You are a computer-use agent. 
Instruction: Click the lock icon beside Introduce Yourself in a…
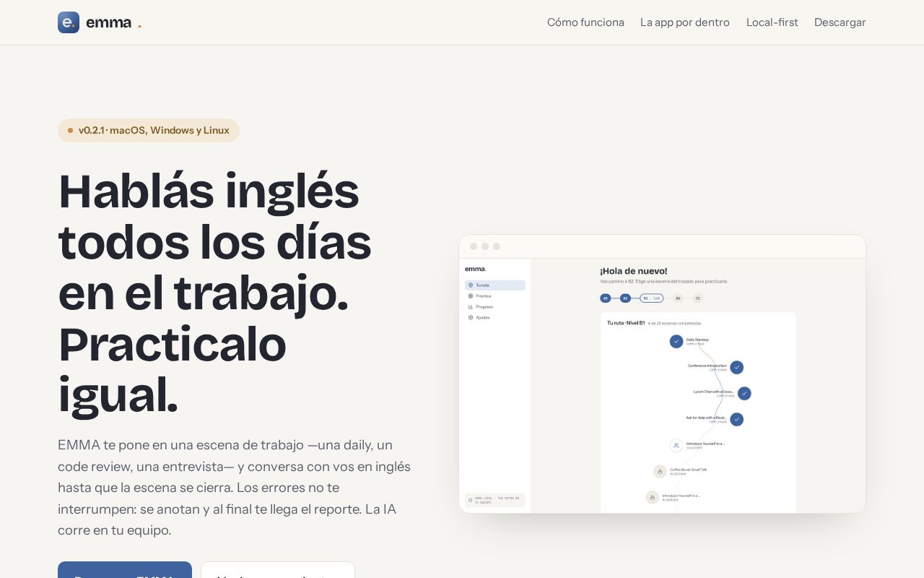pyautogui.click(x=652, y=497)
